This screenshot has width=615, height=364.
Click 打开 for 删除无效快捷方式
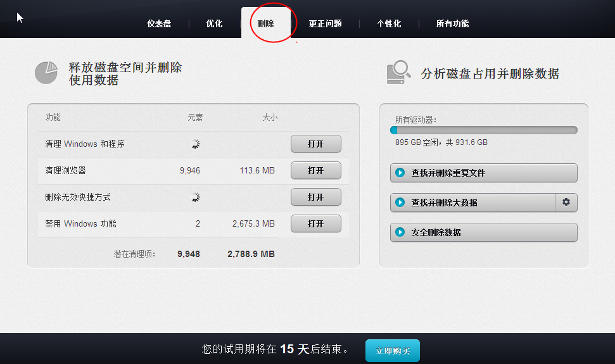[x=316, y=197]
